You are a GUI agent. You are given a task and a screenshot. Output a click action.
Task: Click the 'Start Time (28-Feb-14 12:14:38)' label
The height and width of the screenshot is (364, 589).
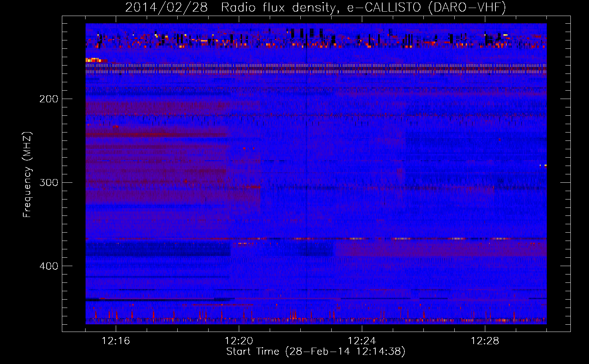[x=316, y=352]
